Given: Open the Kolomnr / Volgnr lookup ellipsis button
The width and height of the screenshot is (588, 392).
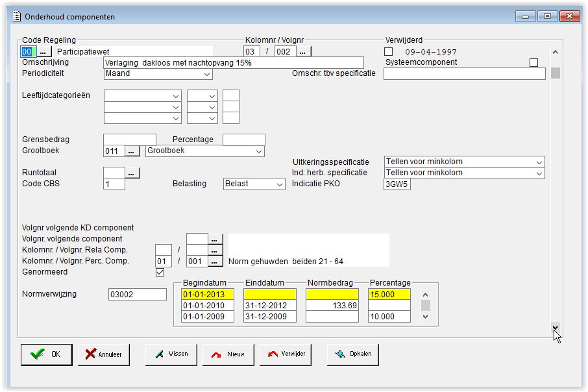Looking at the screenshot, I should click(x=303, y=52).
